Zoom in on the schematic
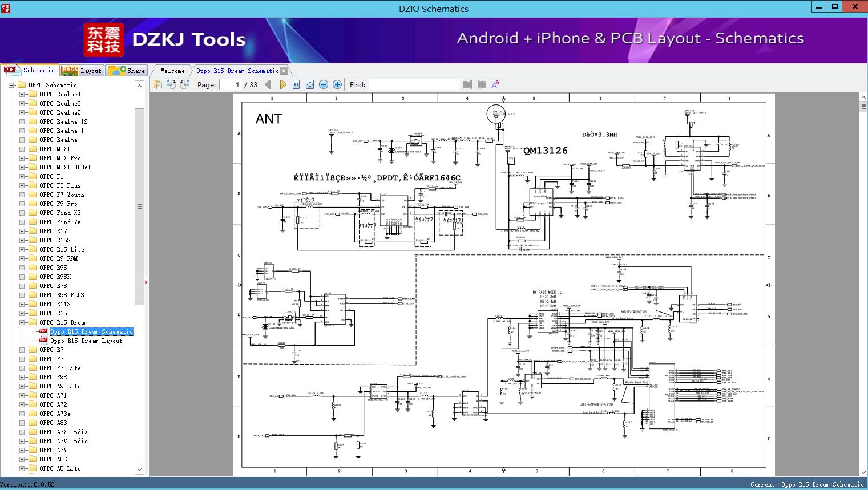This screenshot has width=868, height=490. coord(337,84)
